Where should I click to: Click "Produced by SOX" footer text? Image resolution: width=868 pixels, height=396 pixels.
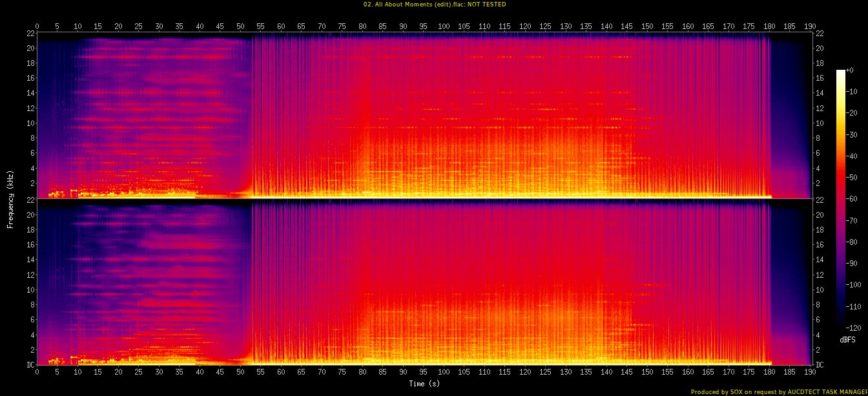[719, 391]
